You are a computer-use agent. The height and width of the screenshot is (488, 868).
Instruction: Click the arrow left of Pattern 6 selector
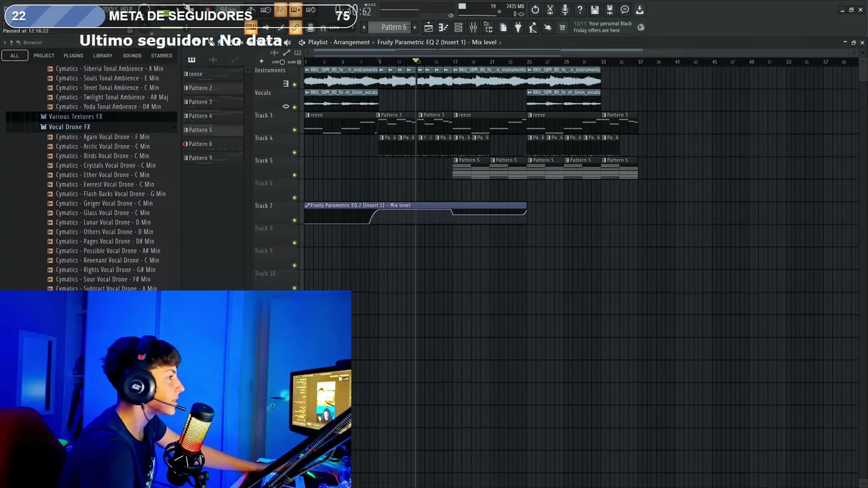pyautogui.click(x=365, y=27)
